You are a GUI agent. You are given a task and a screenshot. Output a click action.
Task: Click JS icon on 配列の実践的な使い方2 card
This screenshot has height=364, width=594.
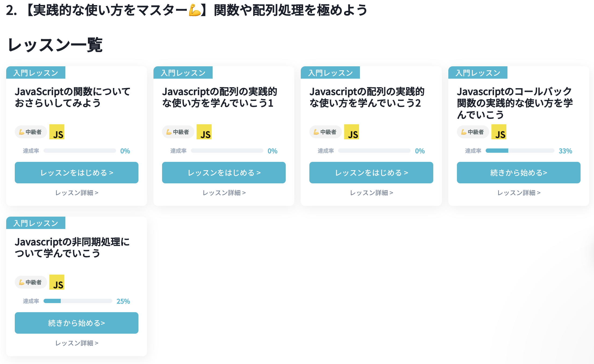click(x=351, y=132)
